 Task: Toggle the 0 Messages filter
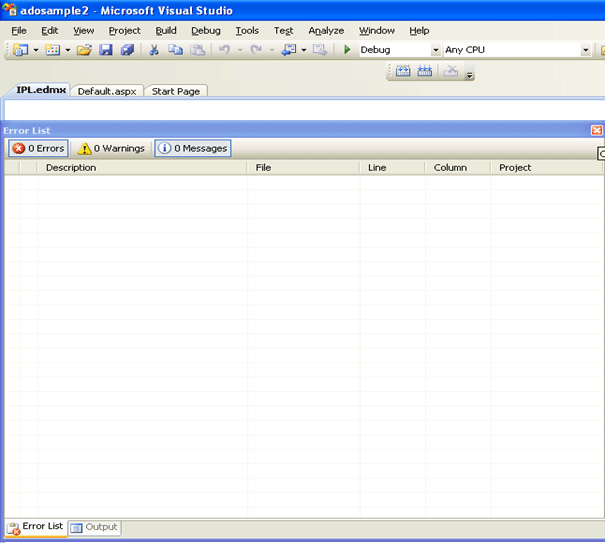click(x=193, y=148)
